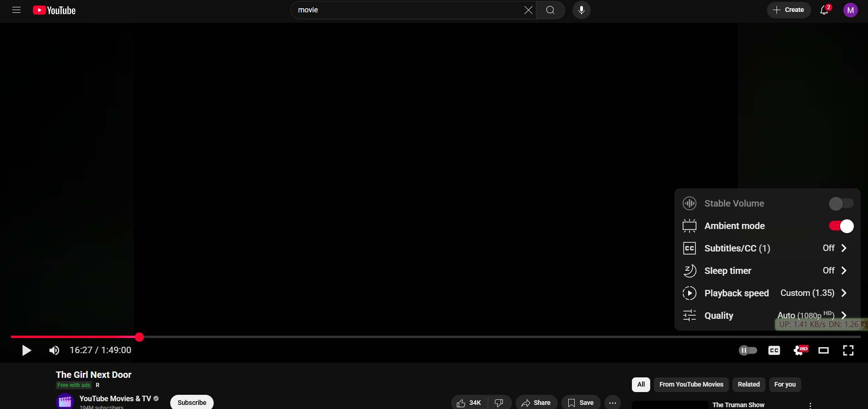Image resolution: width=868 pixels, height=409 pixels.
Task: Save the video to a playlist
Action: (581, 403)
